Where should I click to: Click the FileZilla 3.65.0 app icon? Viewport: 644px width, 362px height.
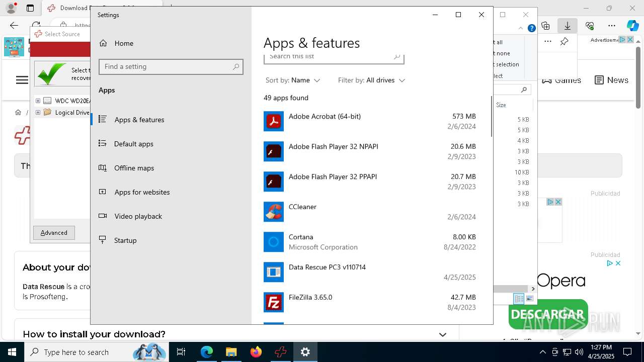274,302
